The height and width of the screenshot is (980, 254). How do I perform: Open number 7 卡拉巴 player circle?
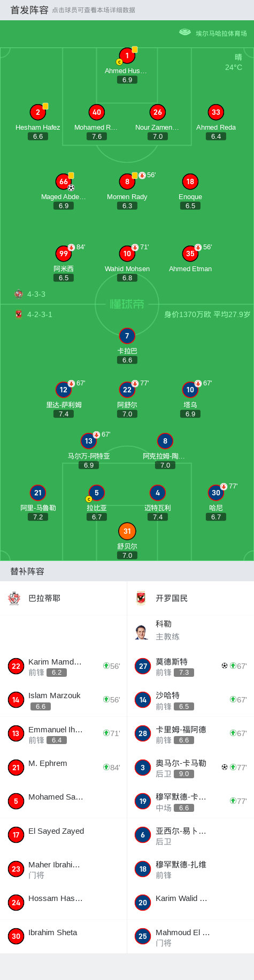127,336
